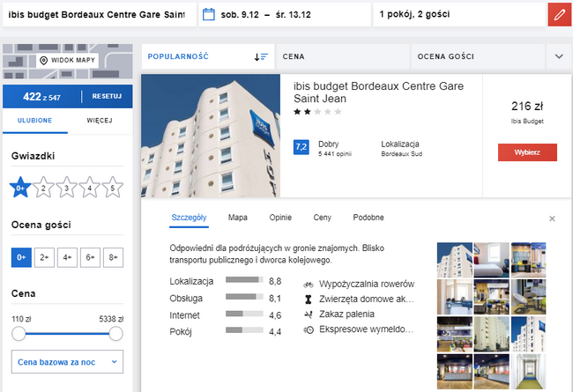
Task: Click the 5 441 opinii reviews text
Action: 335,154
